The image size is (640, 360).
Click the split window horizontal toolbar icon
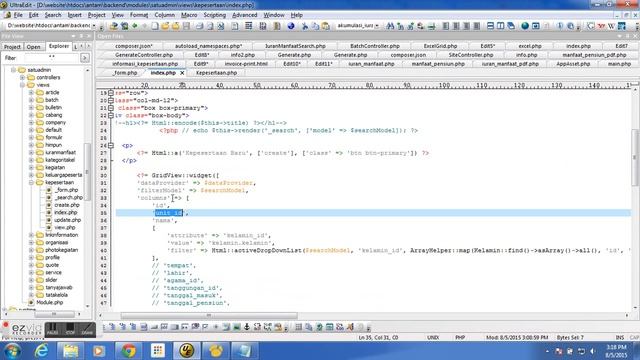[x=490, y=26]
